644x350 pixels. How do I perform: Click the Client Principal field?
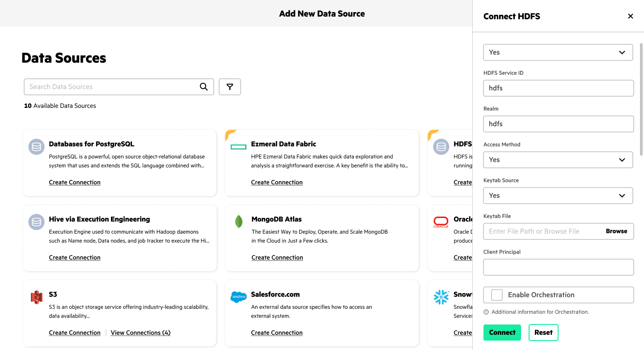(558, 267)
